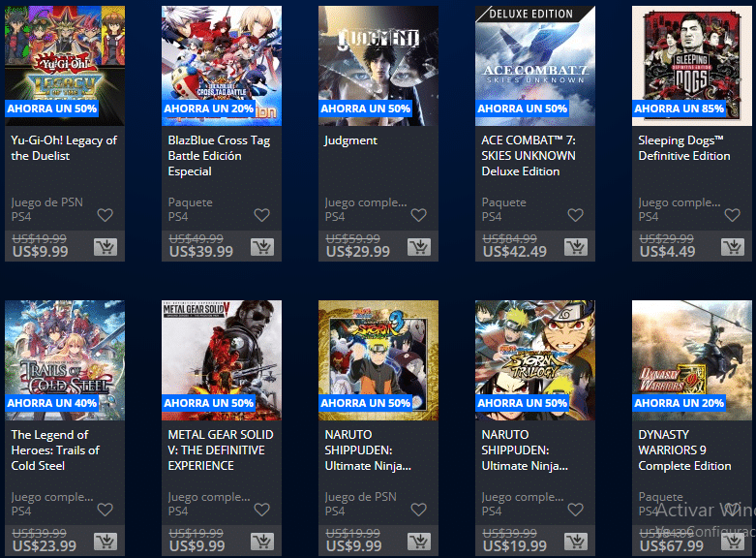Screen dimensions: 756x558
Task: Add Sleeping Dogs Definitive Edition to cart
Action: point(733,247)
